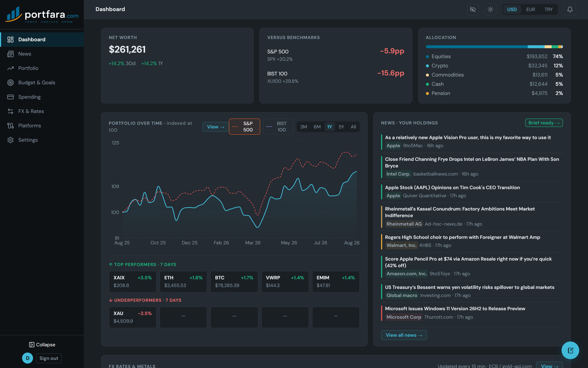Open the XAIX top performer card
The image size is (588, 368).
click(132, 282)
